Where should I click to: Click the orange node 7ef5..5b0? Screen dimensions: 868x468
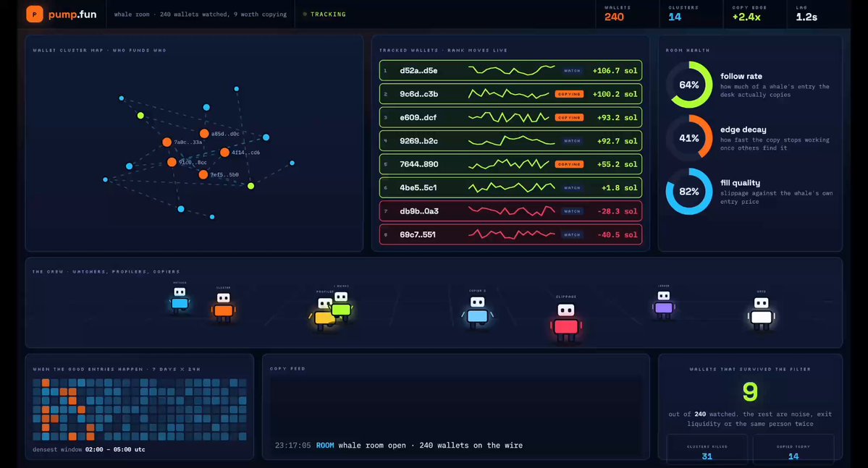203,174
